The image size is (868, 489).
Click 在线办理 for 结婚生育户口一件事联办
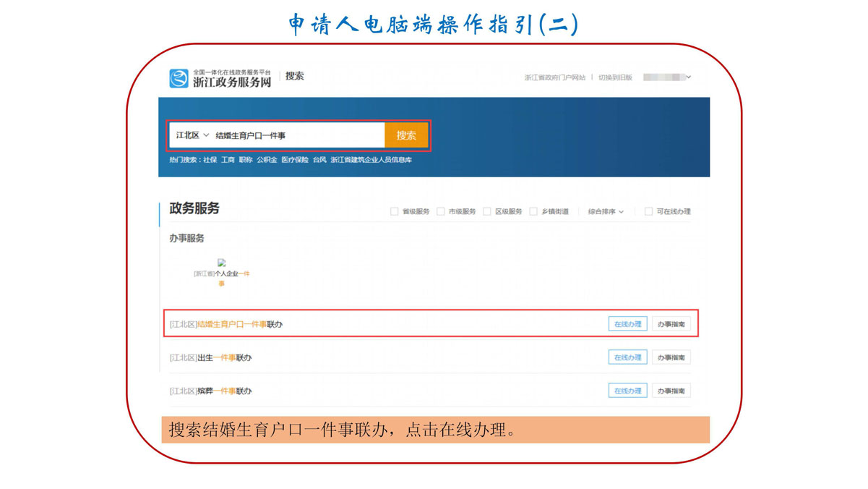[627, 325]
